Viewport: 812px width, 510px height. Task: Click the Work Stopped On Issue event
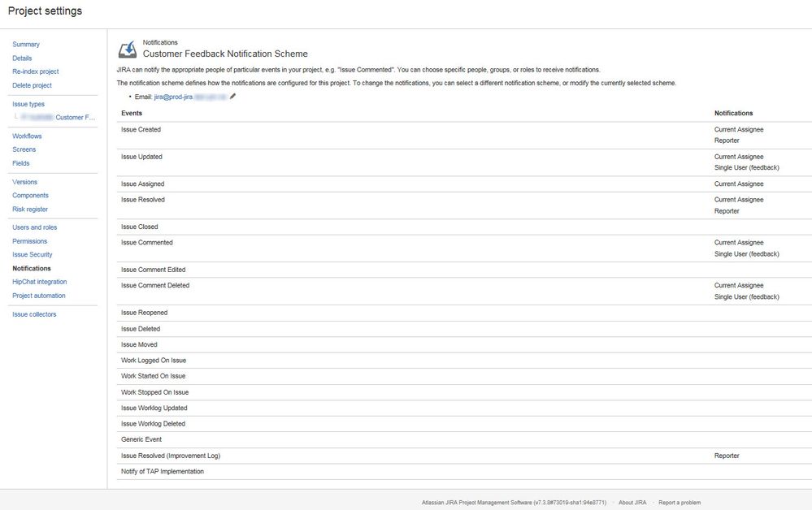(x=154, y=392)
